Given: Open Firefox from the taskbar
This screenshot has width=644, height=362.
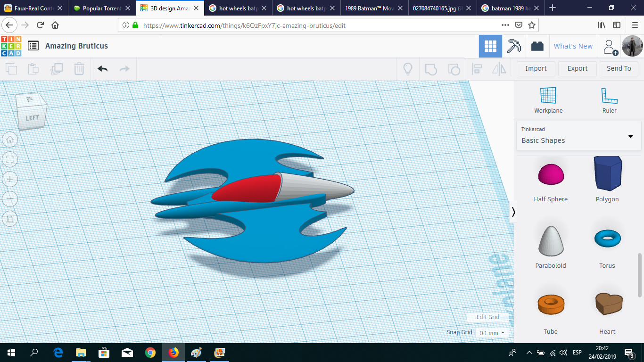Looking at the screenshot, I should pos(173,352).
